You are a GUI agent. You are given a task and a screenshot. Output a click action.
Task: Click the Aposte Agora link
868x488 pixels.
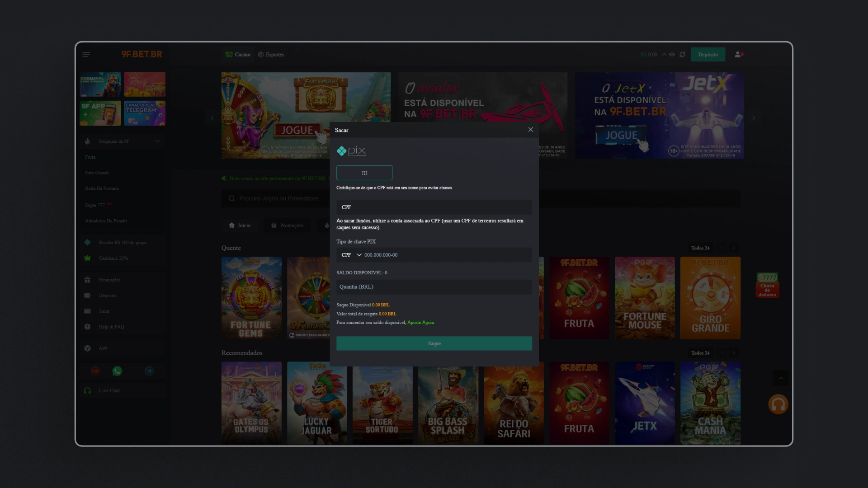point(420,323)
